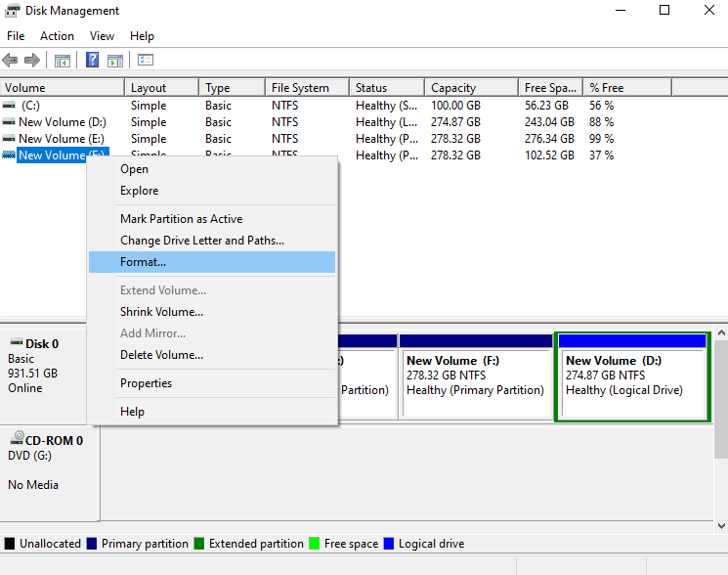Click the 276.34 GB free space cell
728x575 pixels.
[x=550, y=139]
